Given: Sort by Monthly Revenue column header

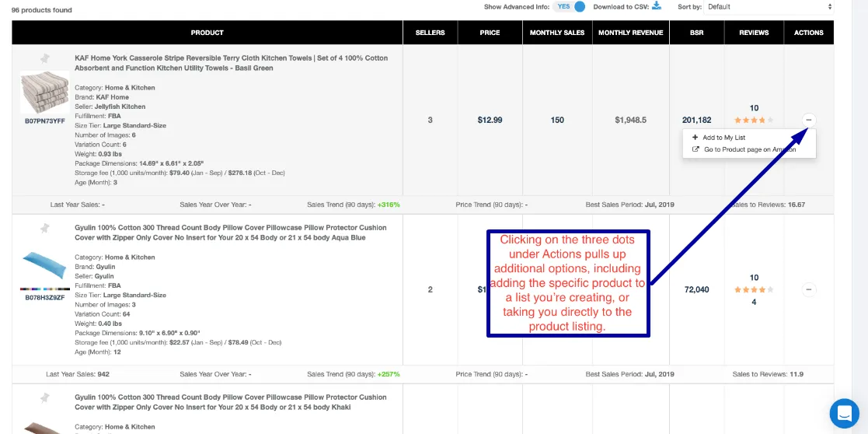Looking at the screenshot, I should [x=630, y=33].
